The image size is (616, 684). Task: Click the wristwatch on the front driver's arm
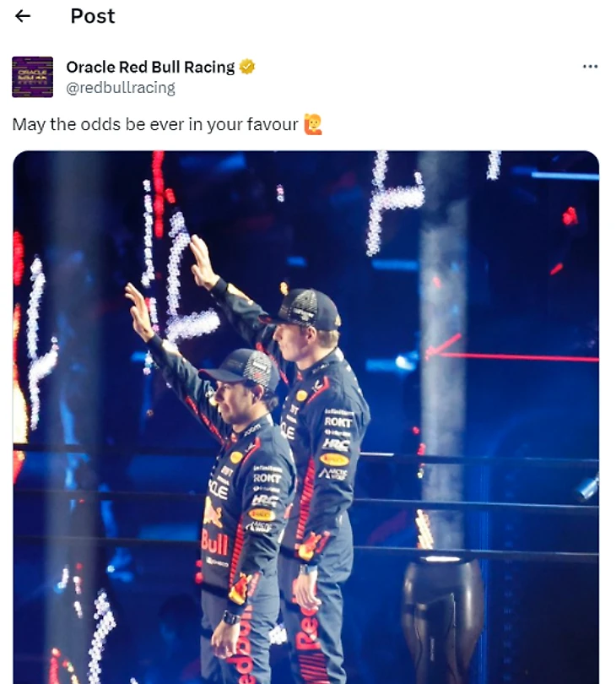point(230,617)
